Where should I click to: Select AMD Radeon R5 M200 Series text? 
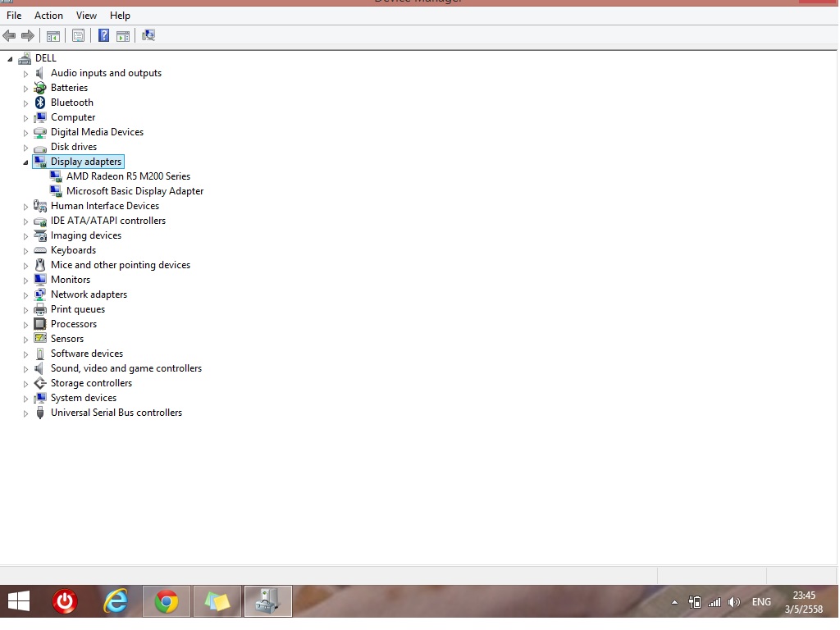pos(128,176)
